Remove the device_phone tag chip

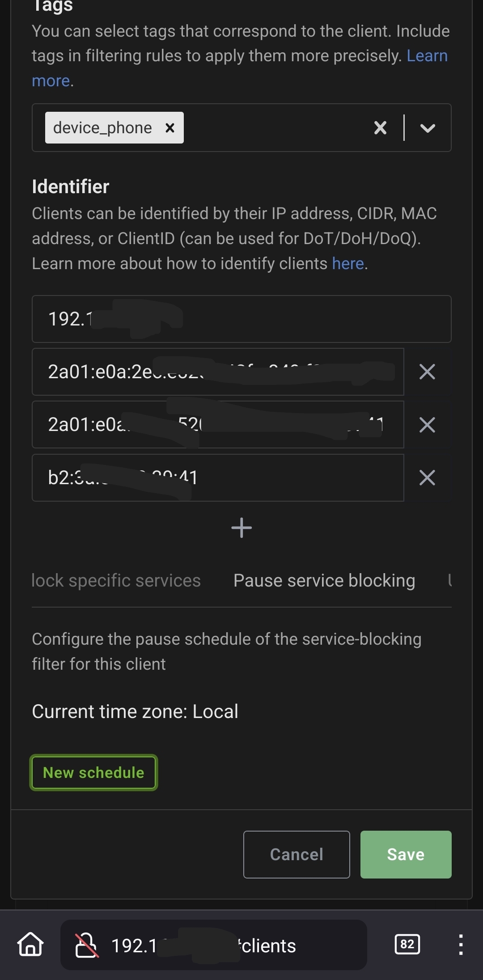pos(170,128)
